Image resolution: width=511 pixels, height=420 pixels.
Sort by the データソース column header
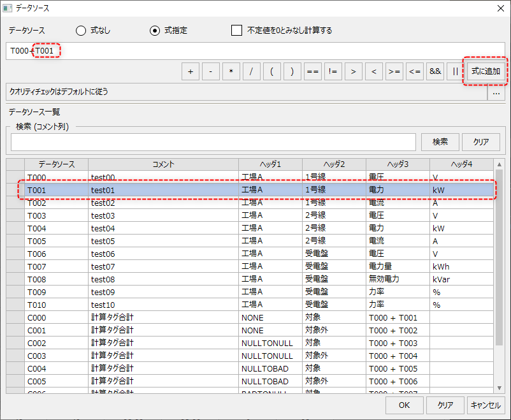coord(56,164)
